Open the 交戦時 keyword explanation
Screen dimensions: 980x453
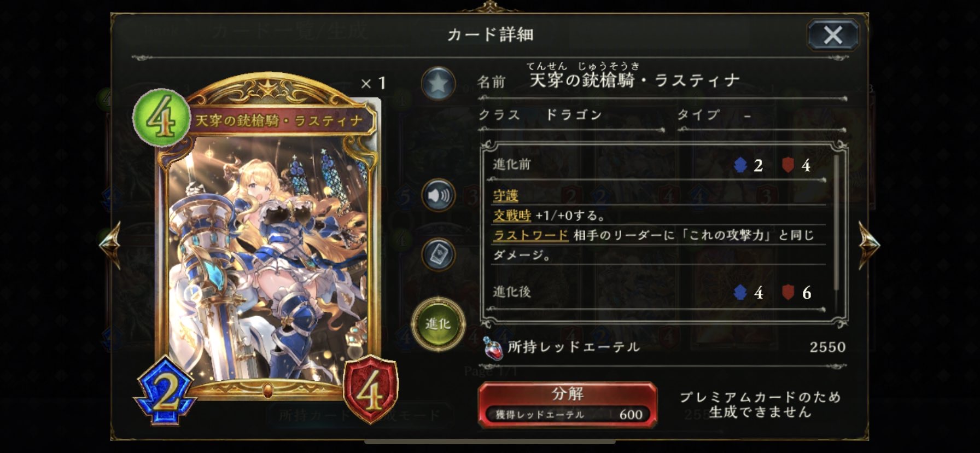pyautogui.click(x=512, y=216)
